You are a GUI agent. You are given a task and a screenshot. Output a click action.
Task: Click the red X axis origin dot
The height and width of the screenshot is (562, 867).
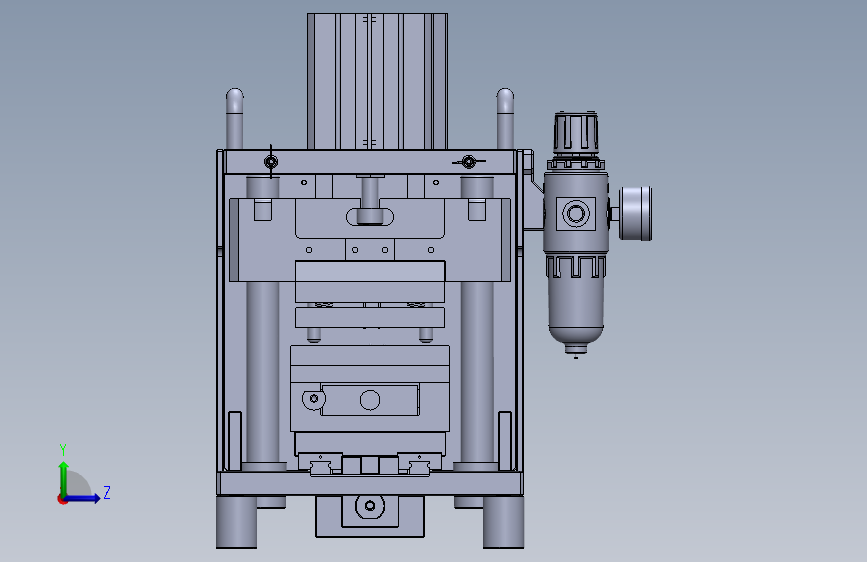[62, 499]
